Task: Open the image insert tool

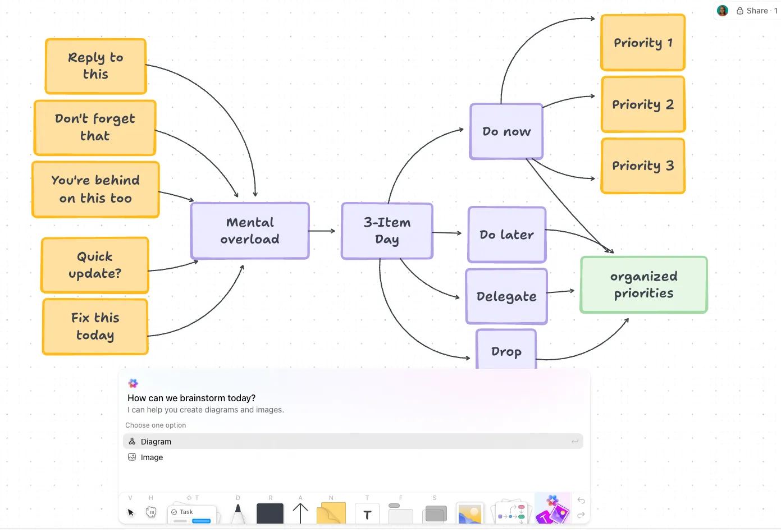Action: (x=470, y=513)
